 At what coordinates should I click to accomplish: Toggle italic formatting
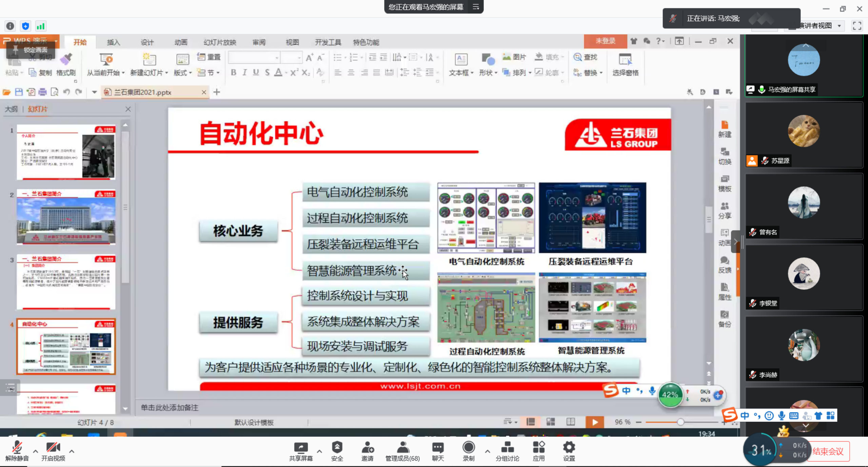point(244,72)
